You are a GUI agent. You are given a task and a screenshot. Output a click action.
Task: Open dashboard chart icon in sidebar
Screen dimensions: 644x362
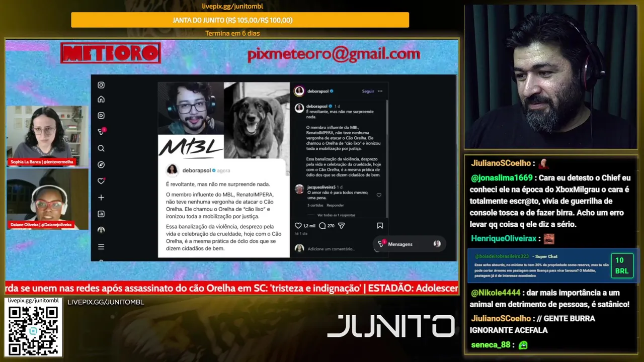click(101, 214)
